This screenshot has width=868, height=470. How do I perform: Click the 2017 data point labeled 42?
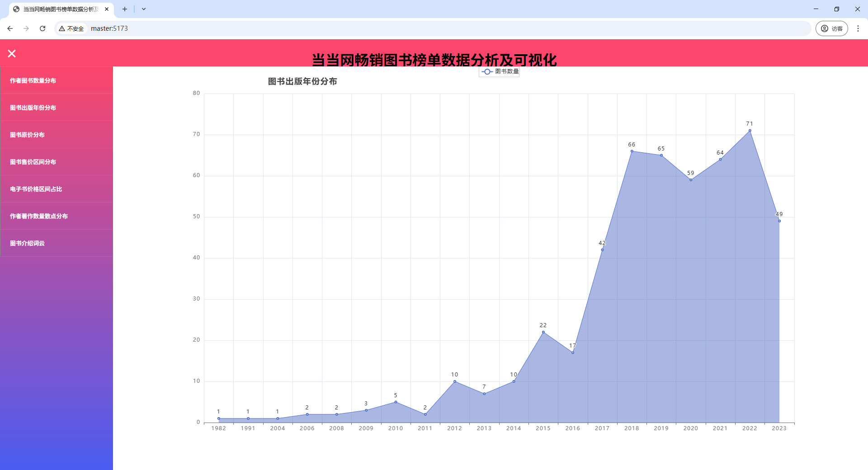pos(602,250)
